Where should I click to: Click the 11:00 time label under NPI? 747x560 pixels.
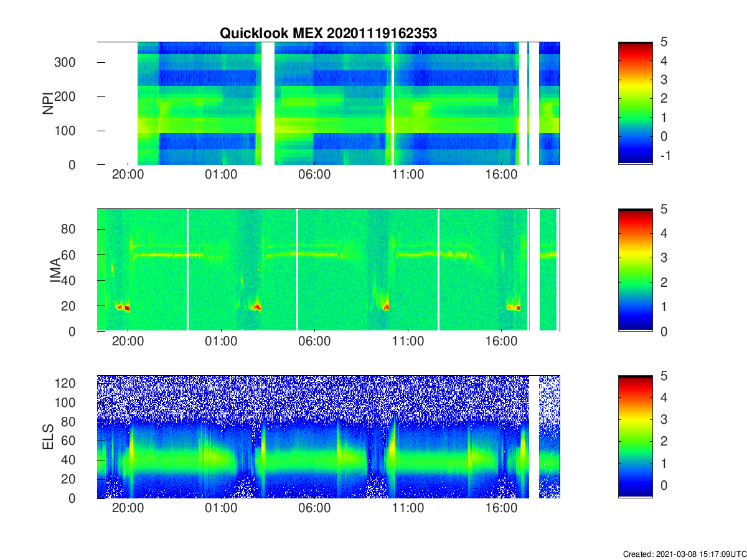point(408,175)
